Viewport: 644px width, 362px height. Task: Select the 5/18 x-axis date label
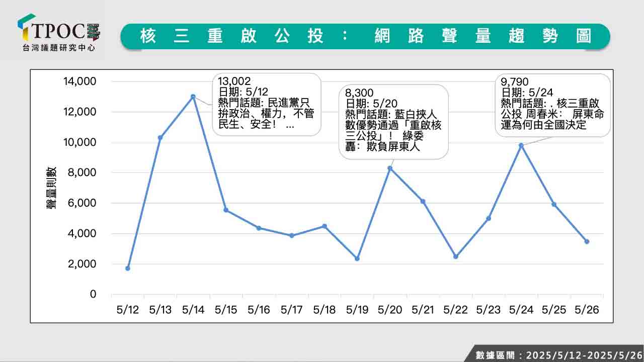coord(325,310)
